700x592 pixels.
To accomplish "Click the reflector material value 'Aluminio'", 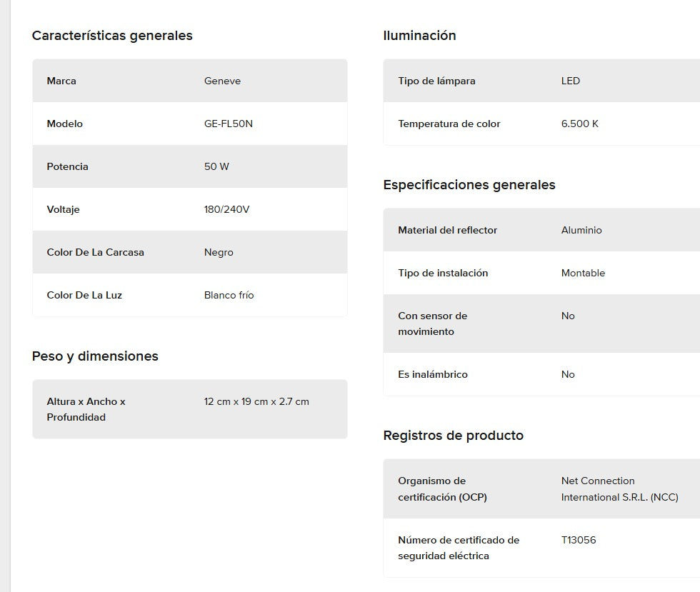I will tap(581, 230).
